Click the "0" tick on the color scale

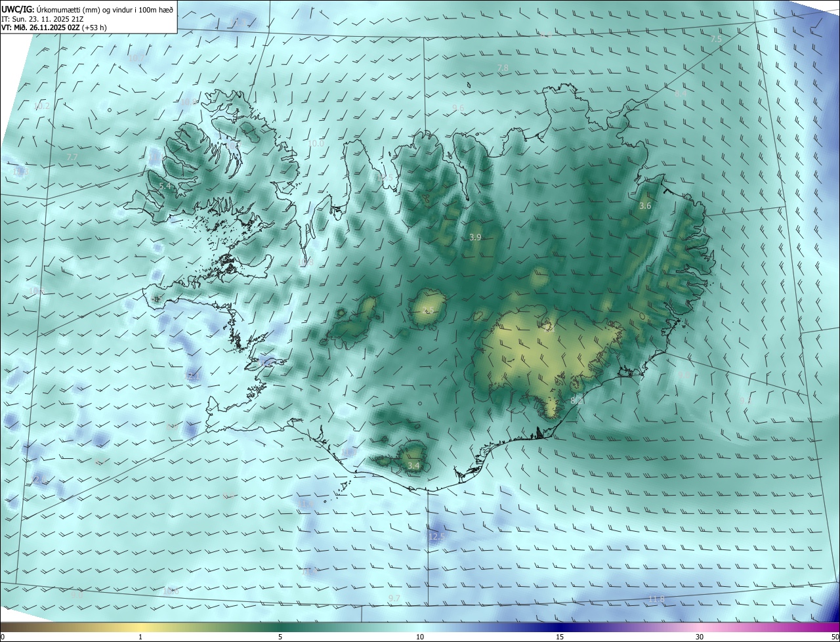pos(3,637)
